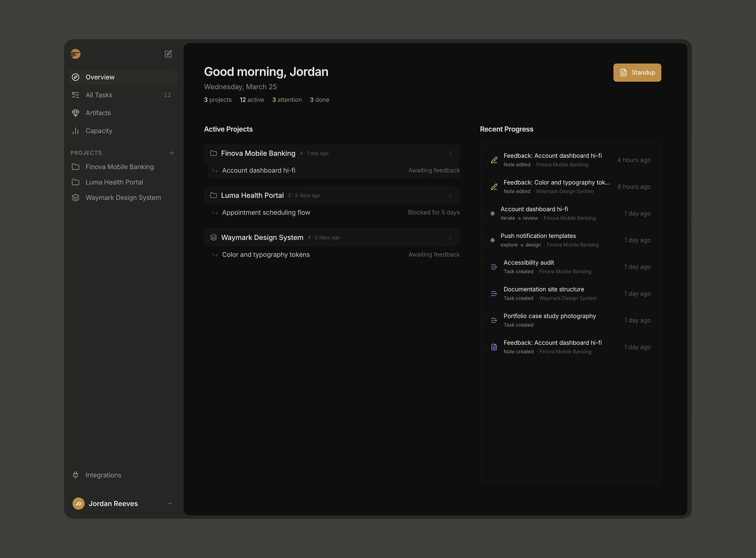Click the folder icon in Finova project card
Screen dimensions: 756x558
(x=214, y=153)
